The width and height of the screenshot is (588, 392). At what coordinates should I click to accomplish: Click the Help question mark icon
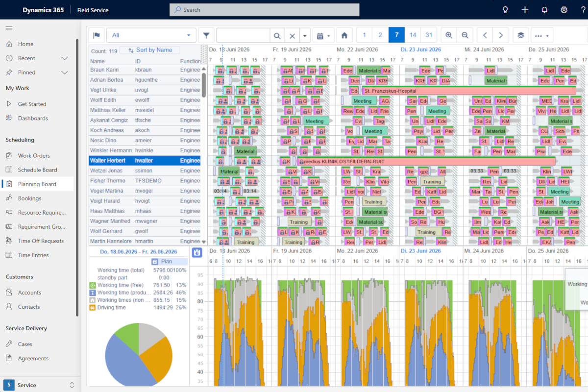pos(583,10)
